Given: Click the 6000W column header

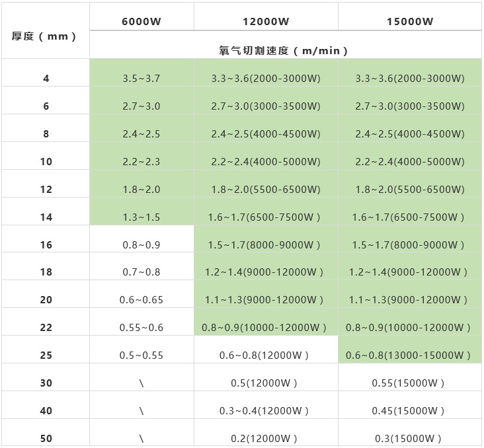Looking at the screenshot, I should pos(141,21).
